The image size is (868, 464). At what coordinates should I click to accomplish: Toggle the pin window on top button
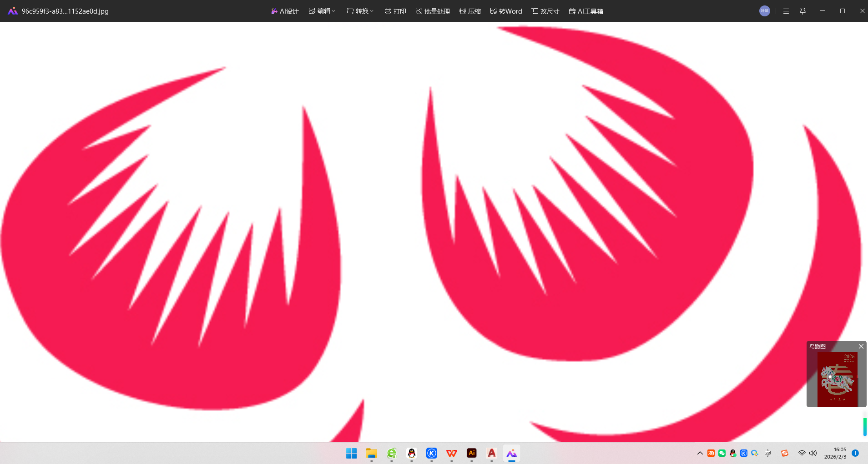[803, 11]
